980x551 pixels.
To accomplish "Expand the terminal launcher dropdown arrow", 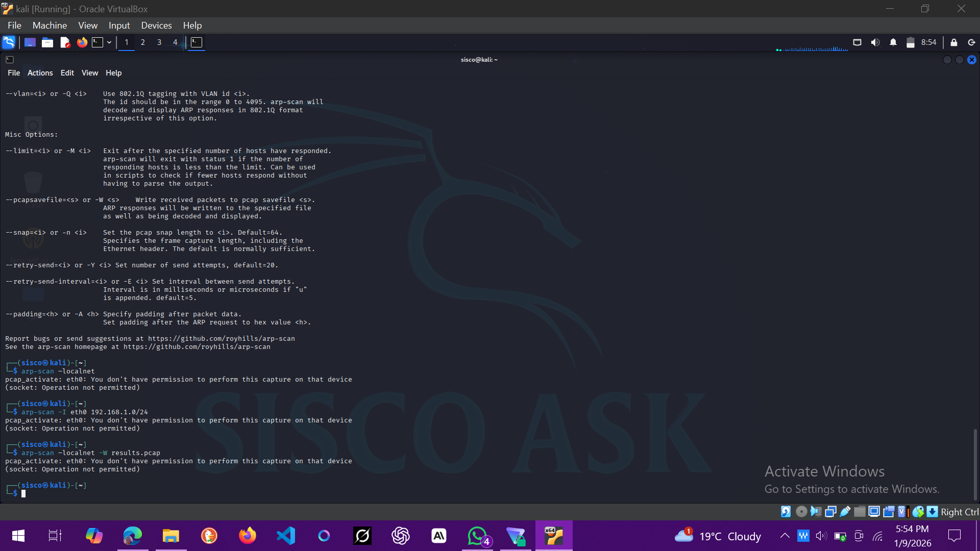I will [x=109, y=42].
